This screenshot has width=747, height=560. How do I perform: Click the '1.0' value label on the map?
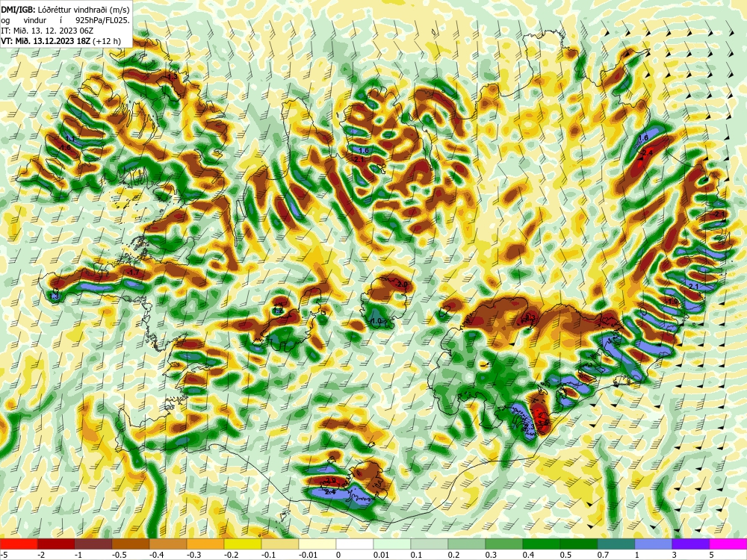click(x=376, y=321)
